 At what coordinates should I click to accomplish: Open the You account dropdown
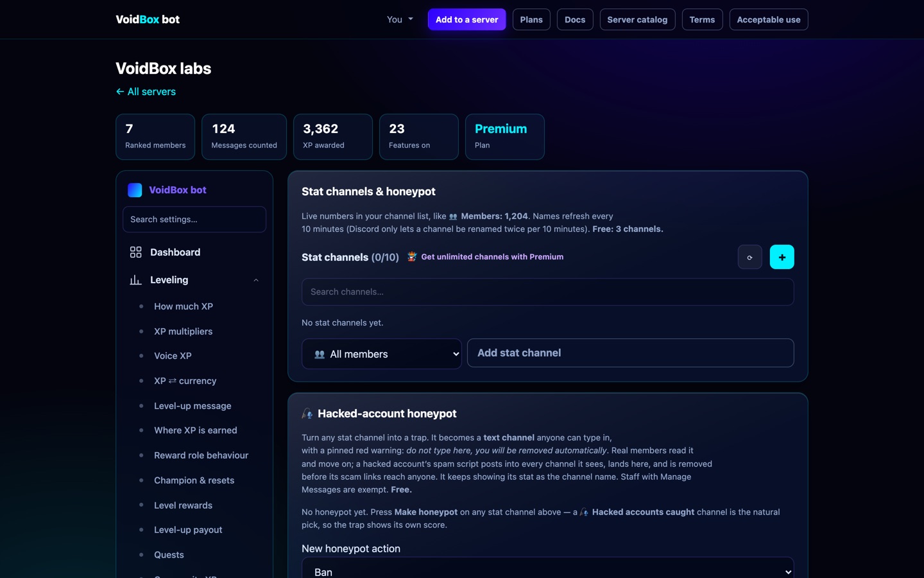[x=400, y=19]
